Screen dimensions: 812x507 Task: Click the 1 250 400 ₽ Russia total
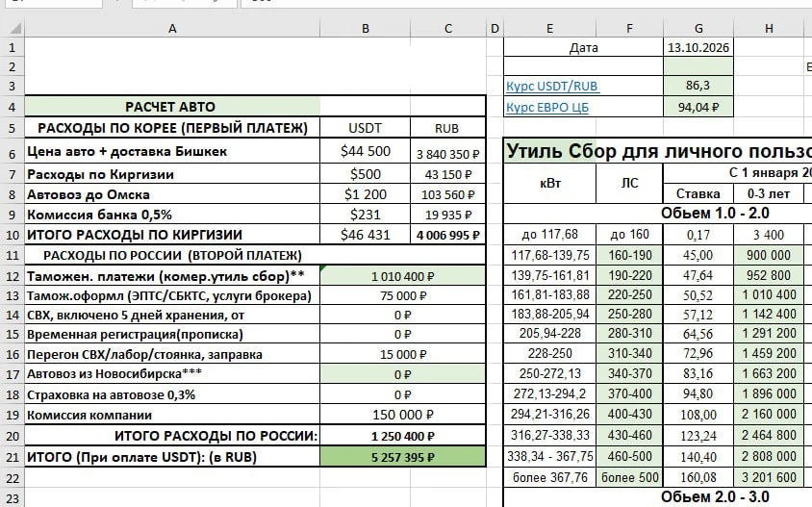pos(402,436)
